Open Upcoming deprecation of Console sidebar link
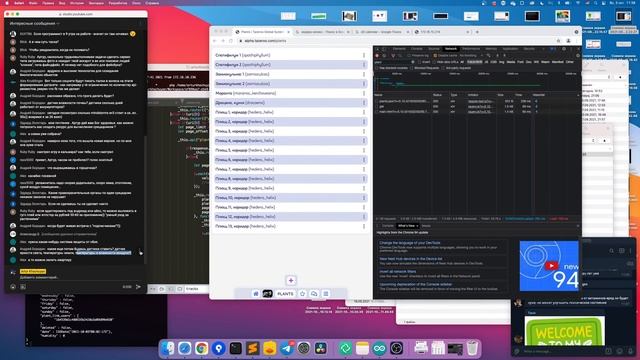 416,284
